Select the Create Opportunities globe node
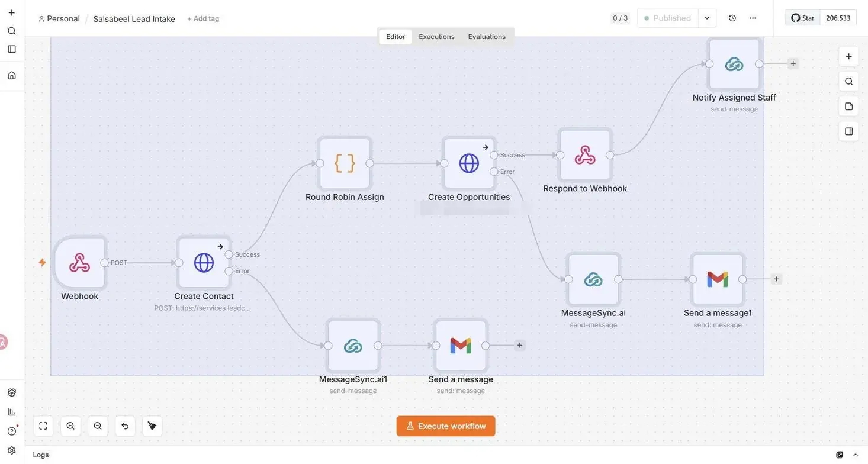 pos(469,163)
